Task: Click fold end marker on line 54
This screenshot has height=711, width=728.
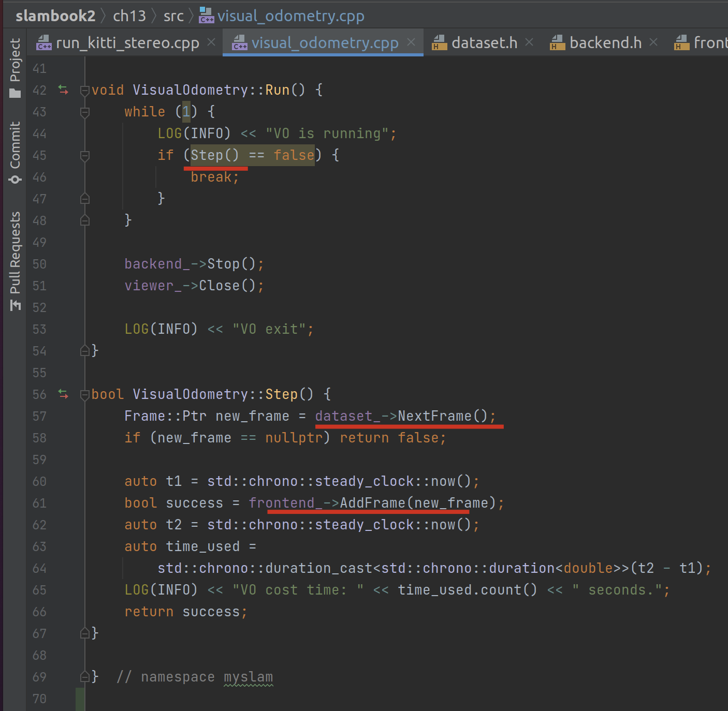Action: point(85,351)
